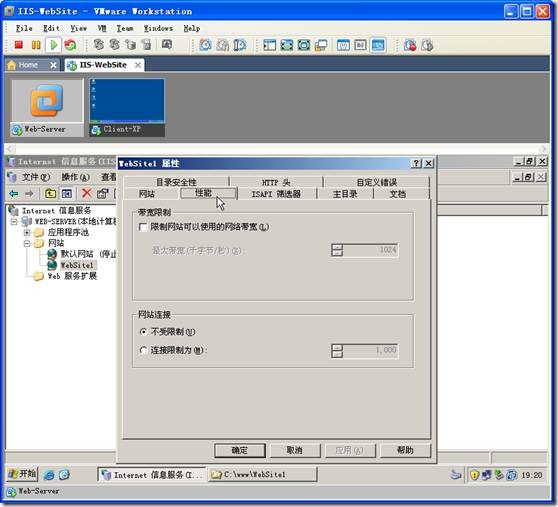
Task: Open the 文件 menu in IIS manager
Action: (36, 177)
